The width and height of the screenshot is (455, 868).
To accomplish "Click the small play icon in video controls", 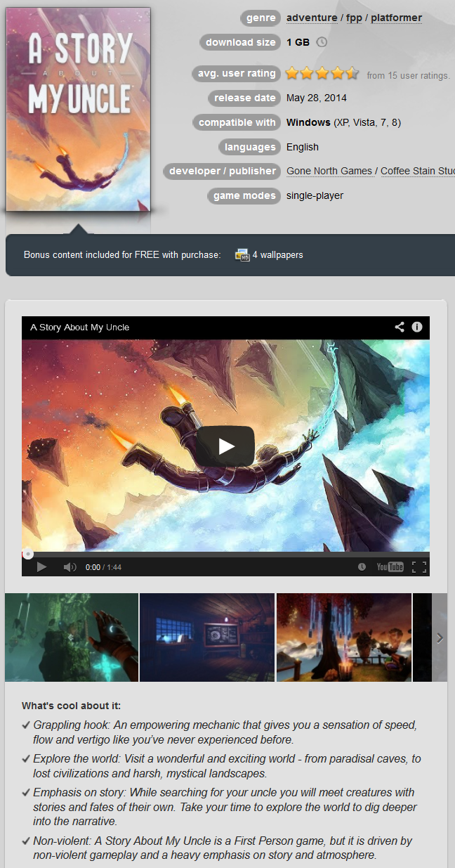I will (41, 567).
